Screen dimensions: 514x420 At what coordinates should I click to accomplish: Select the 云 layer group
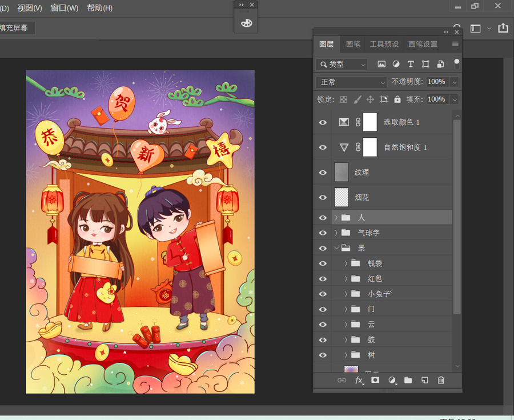pyautogui.click(x=392, y=324)
